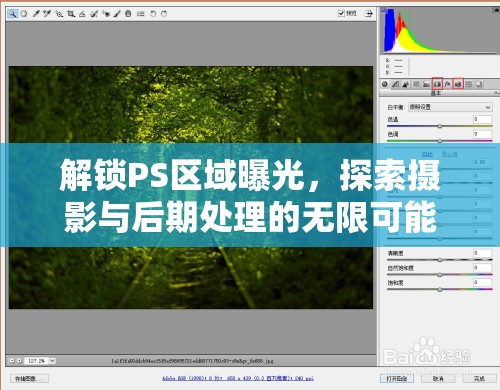The height and width of the screenshot is (390, 500).
Task: Select the Crop tool
Action: tap(71, 14)
